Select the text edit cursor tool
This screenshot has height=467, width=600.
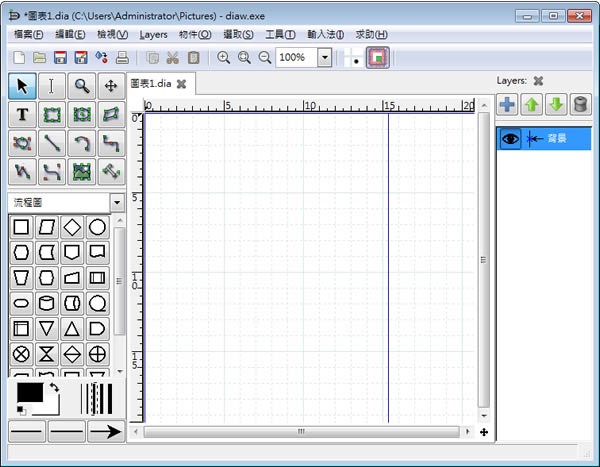pos(52,86)
